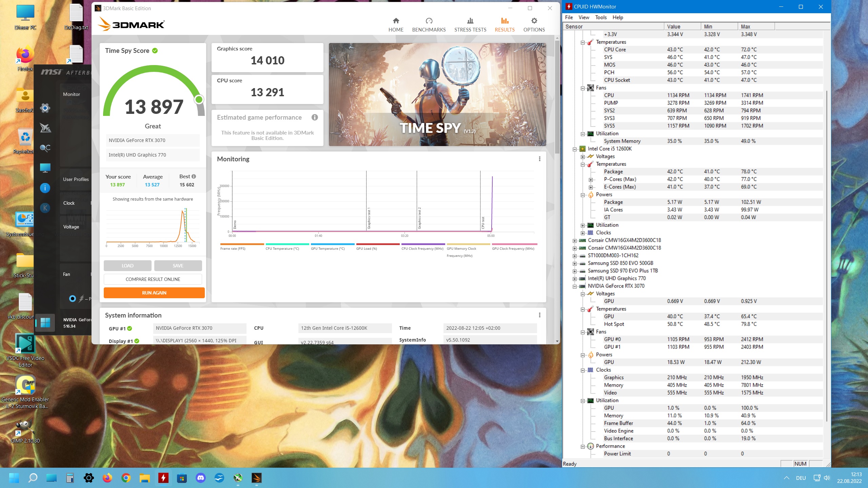The width and height of the screenshot is (868, 488).
Task: Click COMPARE RESULT ONLINE
Action: point(153,279)
